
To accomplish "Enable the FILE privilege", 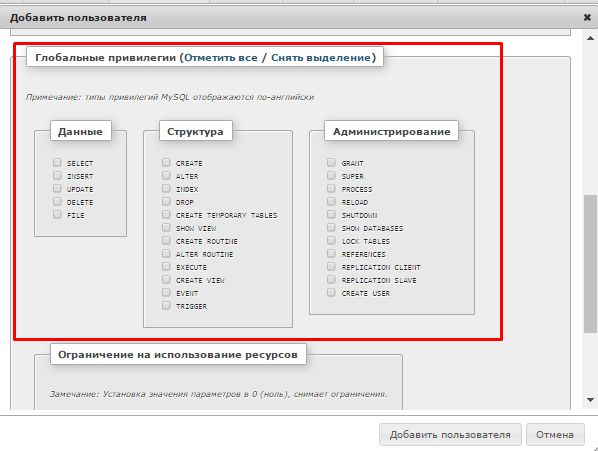I will click(x=57, y=215).
